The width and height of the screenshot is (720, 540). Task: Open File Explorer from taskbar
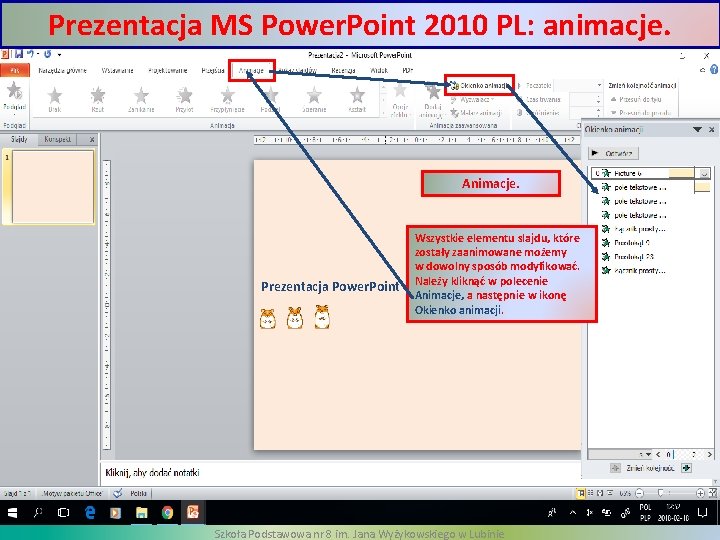coord(141,512)
